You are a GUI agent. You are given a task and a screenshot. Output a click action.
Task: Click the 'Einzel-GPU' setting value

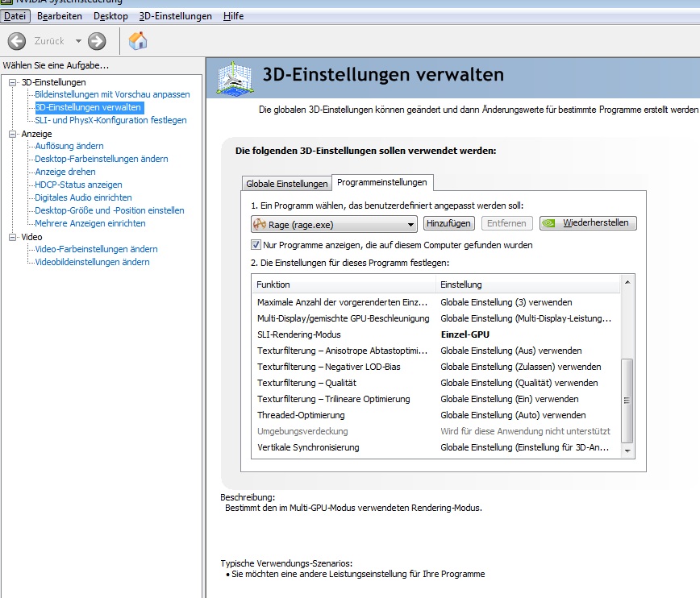tap(465, 334)
